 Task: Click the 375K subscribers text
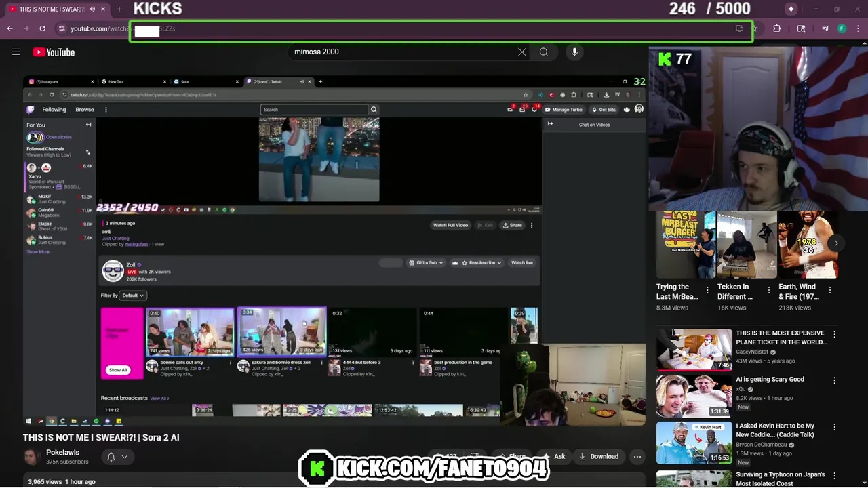click(x=67, y=462)
